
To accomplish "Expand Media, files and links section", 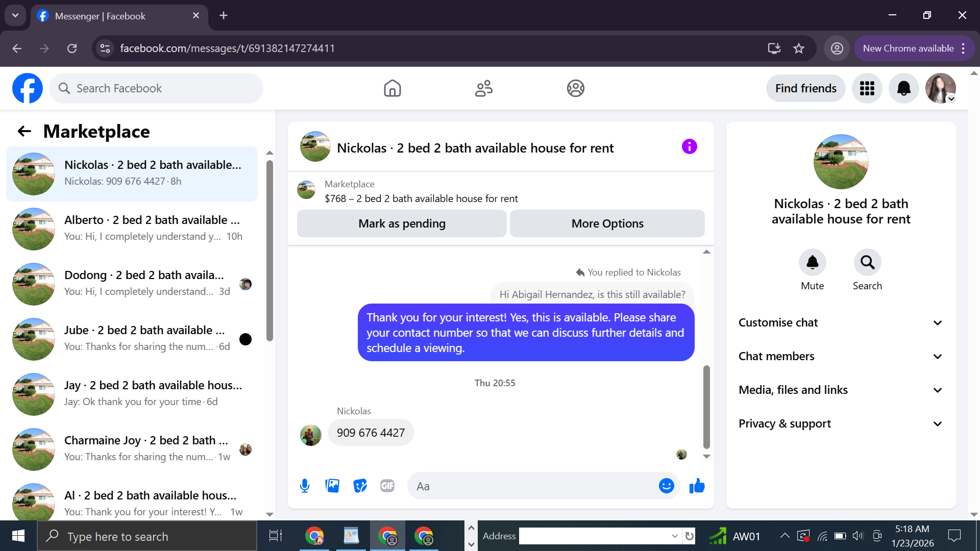I will tap(841, 390).
